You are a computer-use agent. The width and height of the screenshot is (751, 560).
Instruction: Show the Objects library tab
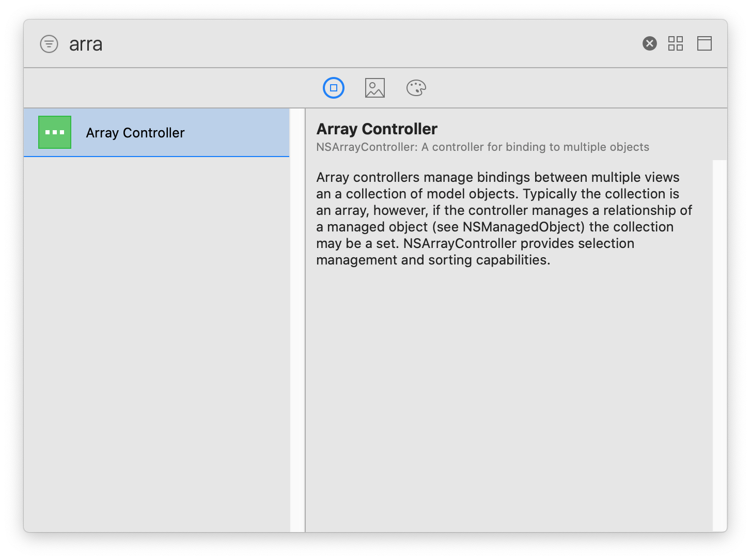(334, 88)
